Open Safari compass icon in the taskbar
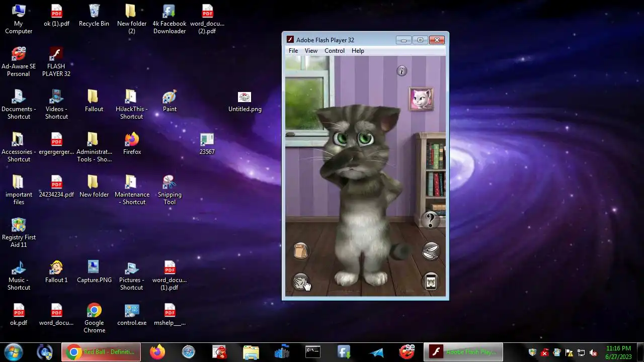Image resolution: width=644 pixels, height=362 pixels. click(189, 352)
